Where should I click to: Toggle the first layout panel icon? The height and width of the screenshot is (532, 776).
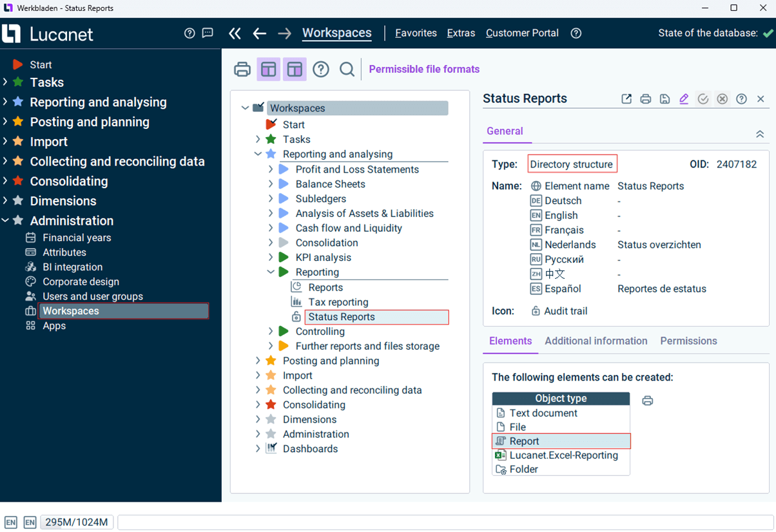pos(268,69)
